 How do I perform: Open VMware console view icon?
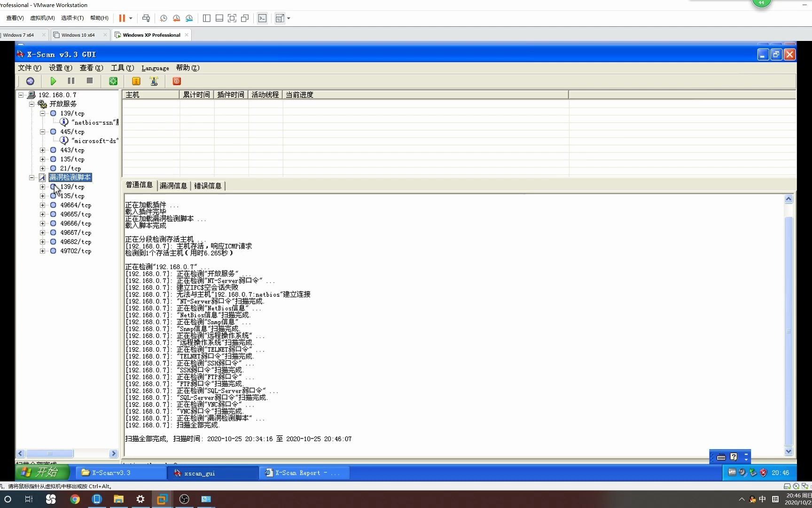(x=262, y=18)
